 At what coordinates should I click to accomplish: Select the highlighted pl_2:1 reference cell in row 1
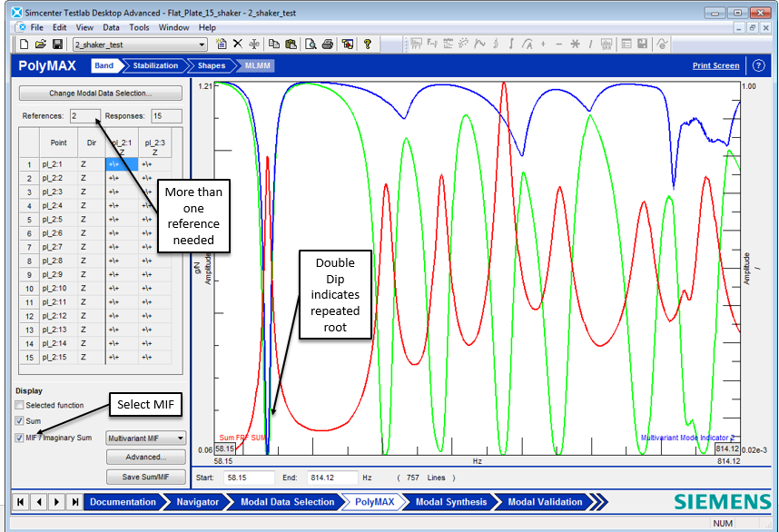click(122, 164)
